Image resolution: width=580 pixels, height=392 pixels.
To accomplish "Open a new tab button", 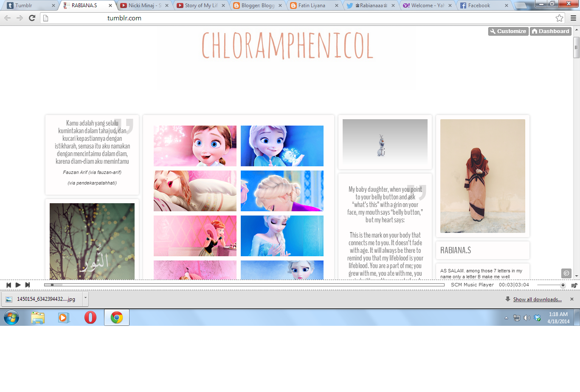I will click(x=521, y=6).
